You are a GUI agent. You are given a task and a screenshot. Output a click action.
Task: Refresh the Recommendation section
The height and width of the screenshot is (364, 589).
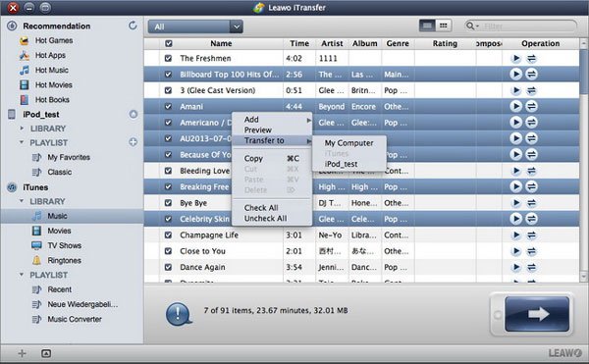tap(133, 26)
